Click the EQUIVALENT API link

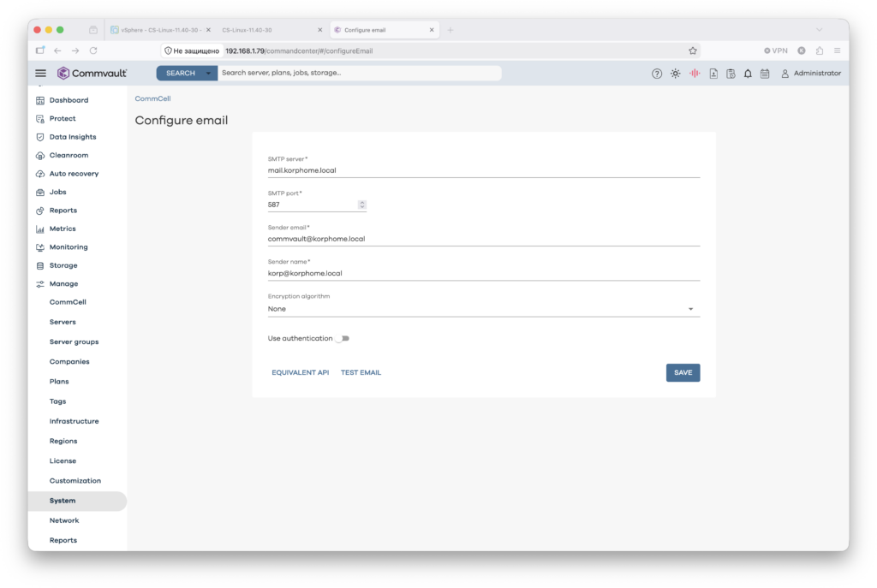(301, 373)
